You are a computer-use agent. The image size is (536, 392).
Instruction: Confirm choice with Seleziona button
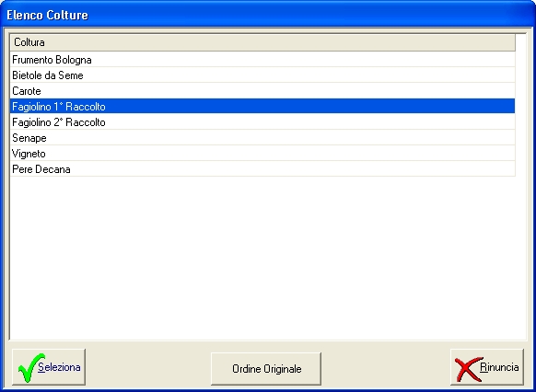[49, 367]
